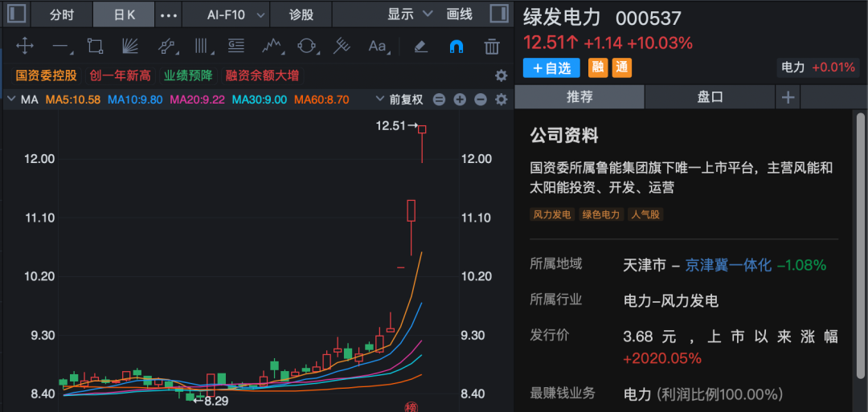The width and height of the screenshot is (868, 412).
Task: Delete drawings with trash bin icon
Action: pyautogui.click(x=492, y=47)
